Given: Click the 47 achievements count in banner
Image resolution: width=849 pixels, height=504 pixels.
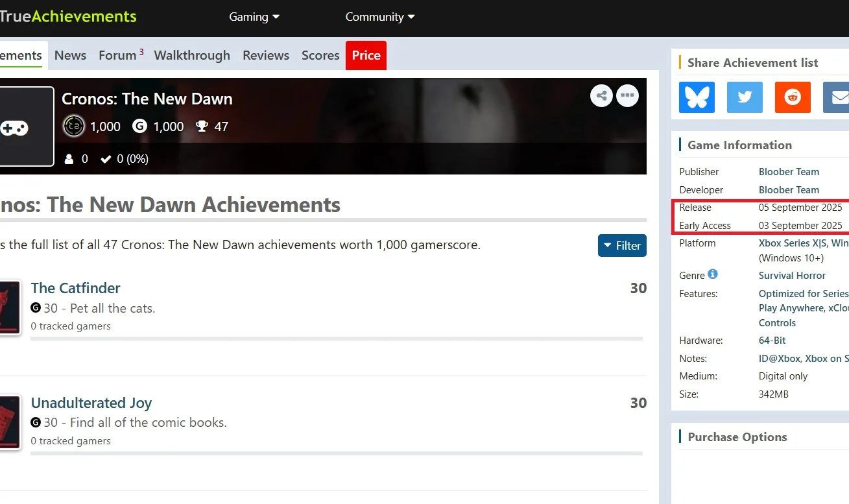Looking at the screenshot, I should (221, 126).
